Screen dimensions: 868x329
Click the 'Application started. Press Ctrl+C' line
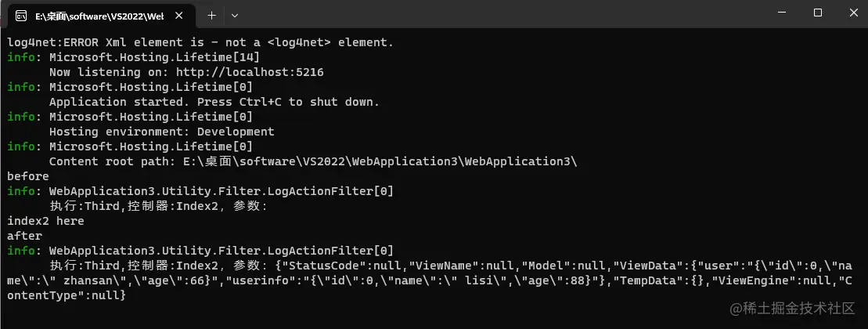coord(214,102)
